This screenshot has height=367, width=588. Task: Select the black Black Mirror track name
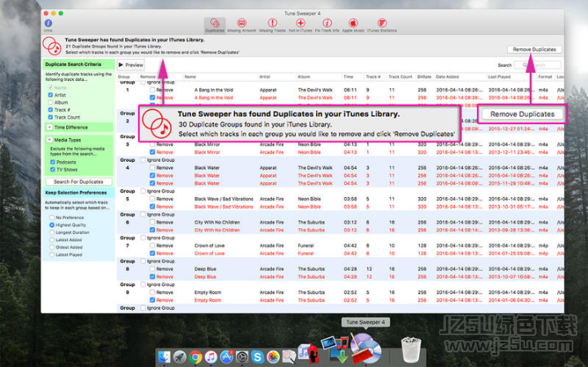point(207,145)
